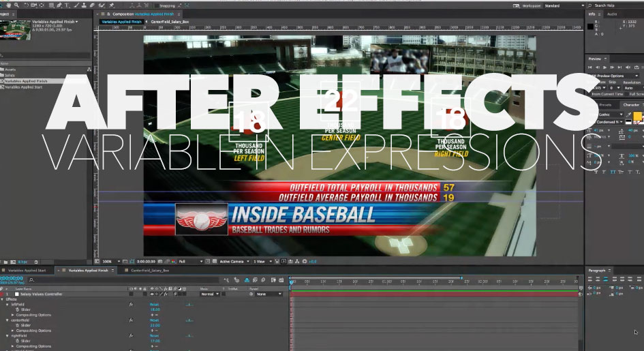Open the viewer magnification 100% dropdown
This screenshot has height=351, width=644.
pyautogui.click(x=111, y=262)
